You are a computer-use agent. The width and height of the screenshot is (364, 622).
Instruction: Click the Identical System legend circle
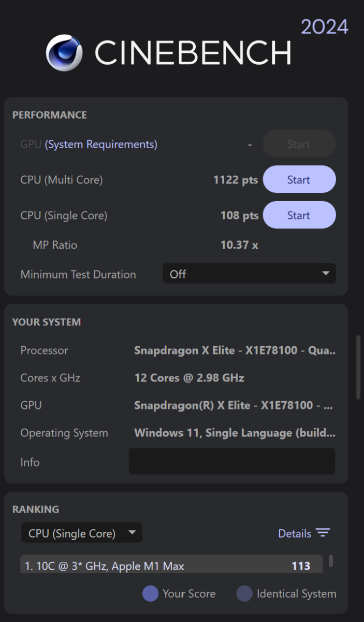244,593
